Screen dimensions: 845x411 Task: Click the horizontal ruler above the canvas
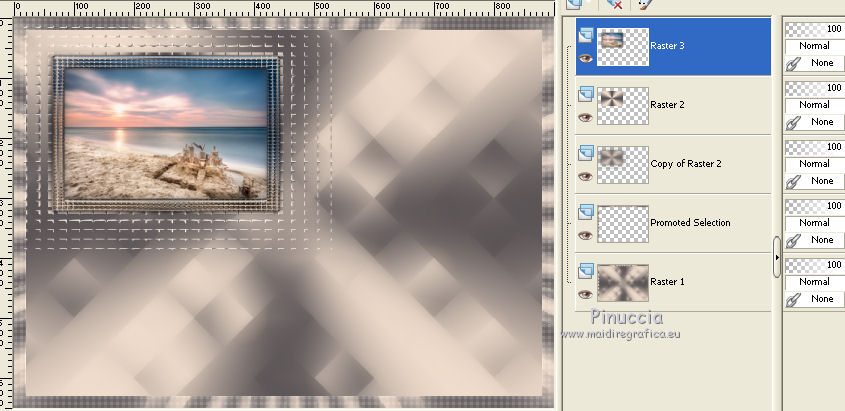point(283,8)
